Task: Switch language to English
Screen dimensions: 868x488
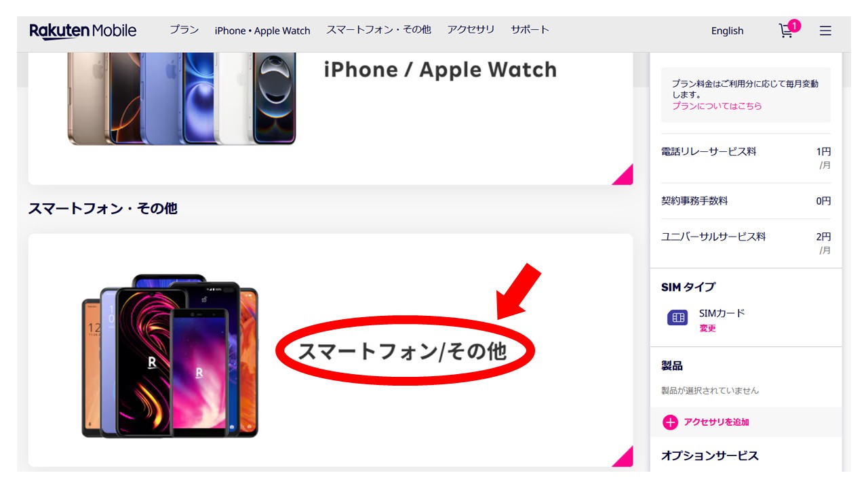Action: [727, 30]
